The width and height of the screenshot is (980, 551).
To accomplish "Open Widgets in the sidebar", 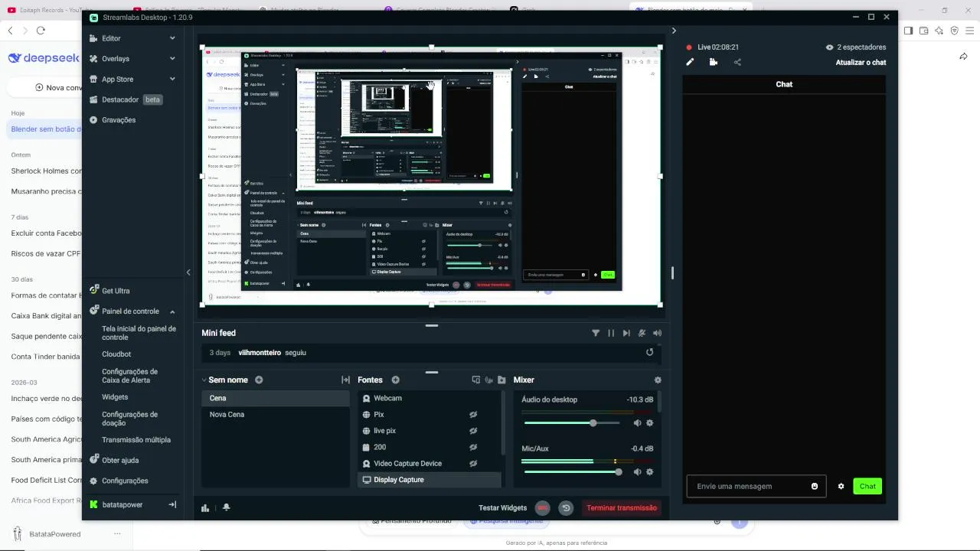I will coord(115,397).
